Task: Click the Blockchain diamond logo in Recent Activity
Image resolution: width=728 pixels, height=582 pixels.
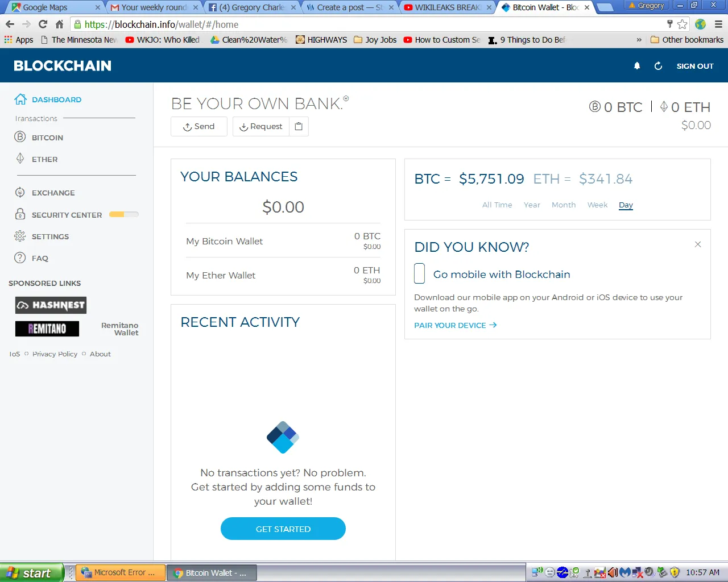Action: point(283,437)
